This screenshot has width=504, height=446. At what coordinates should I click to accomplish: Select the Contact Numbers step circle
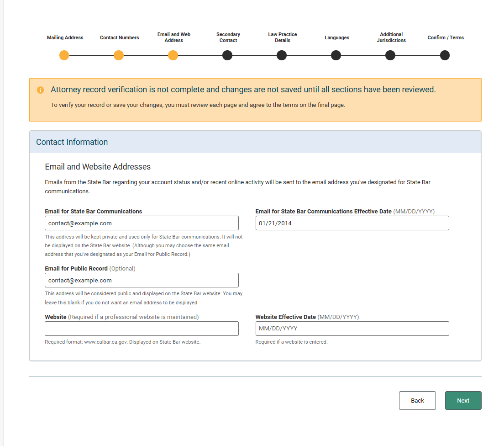tap(119, 56)
